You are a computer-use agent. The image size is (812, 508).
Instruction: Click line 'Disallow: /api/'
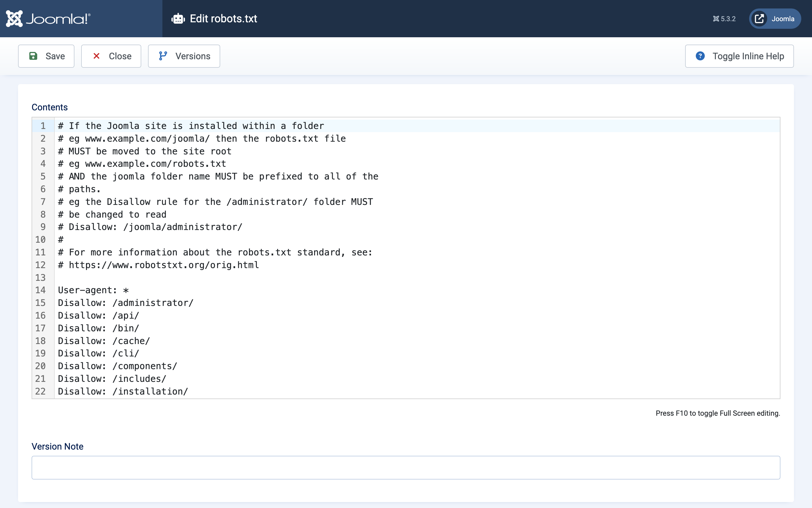click(99, 316)
